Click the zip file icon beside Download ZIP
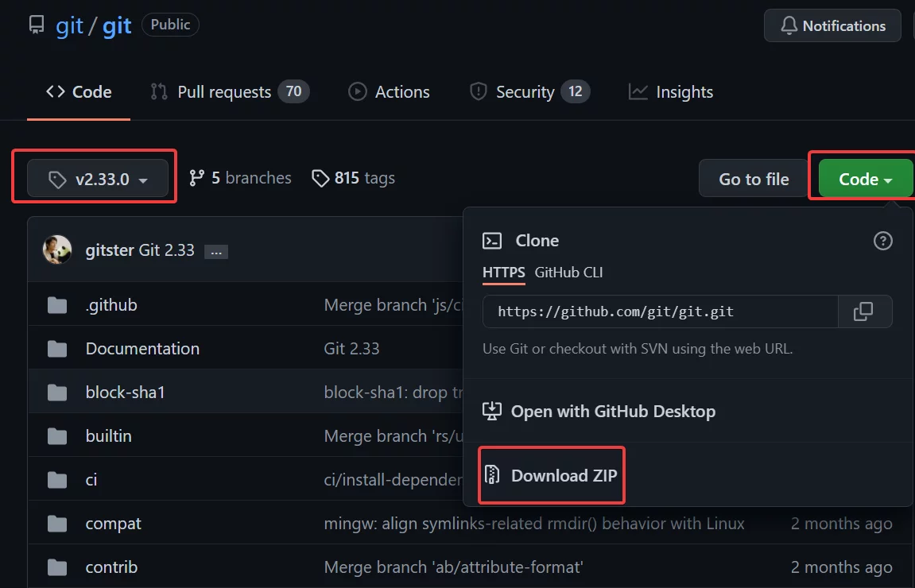 [492, 475]
